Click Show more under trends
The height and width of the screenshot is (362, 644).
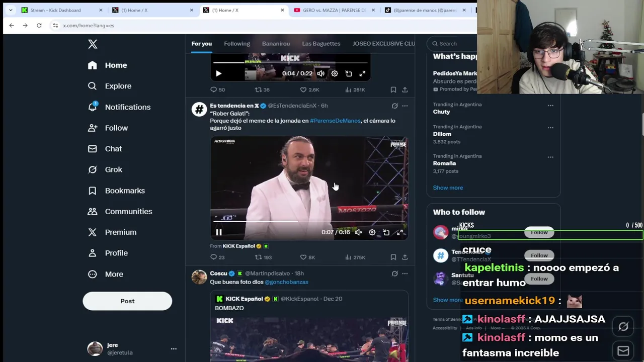(448, 188)
